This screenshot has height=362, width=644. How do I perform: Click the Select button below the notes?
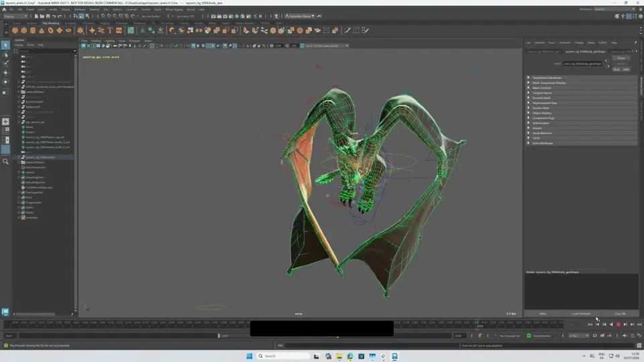click(x=543, y=314)
